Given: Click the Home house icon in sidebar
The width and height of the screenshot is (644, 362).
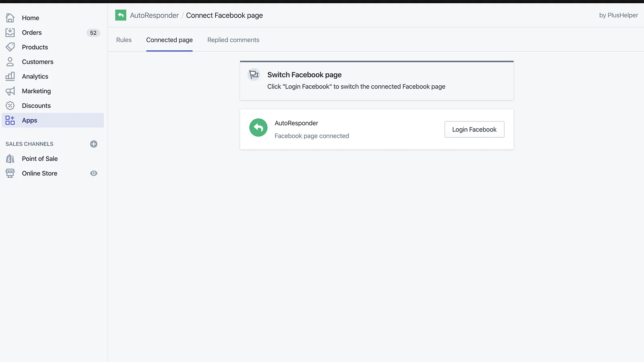Looking at the screenshot, I should point(10,18).
